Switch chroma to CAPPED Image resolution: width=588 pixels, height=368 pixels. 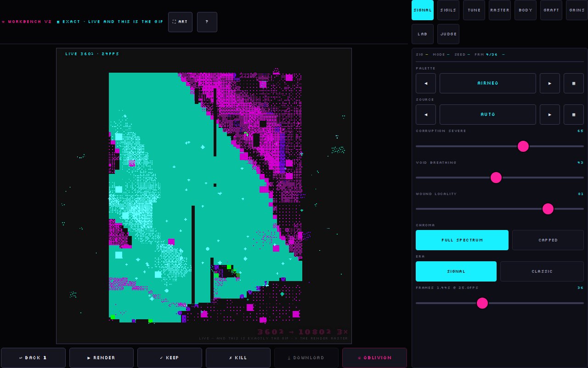(x=548, y=240)
